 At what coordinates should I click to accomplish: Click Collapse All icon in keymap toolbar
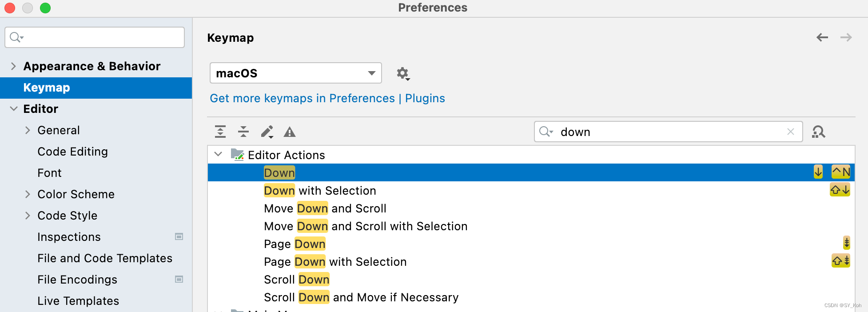coord(243,132)
